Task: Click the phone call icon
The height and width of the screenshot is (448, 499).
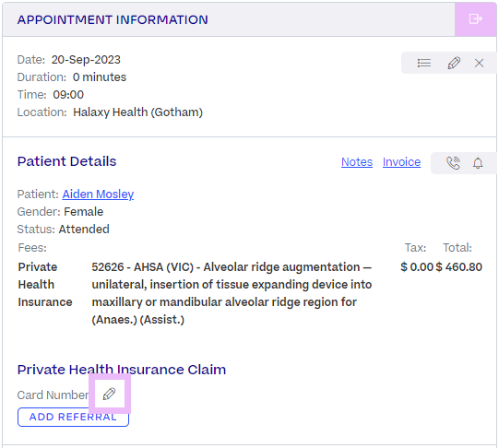Action: pos(453,163)
